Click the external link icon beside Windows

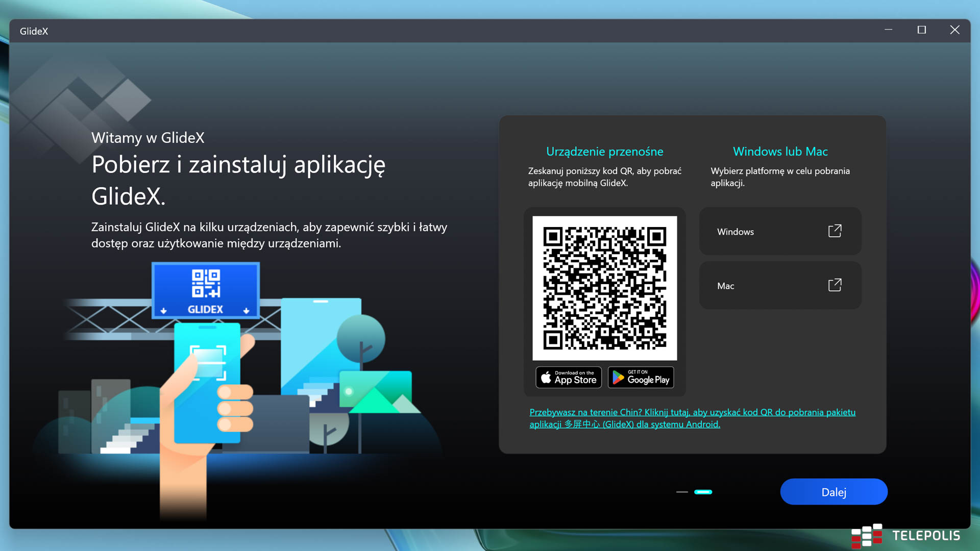click(835, 231)
